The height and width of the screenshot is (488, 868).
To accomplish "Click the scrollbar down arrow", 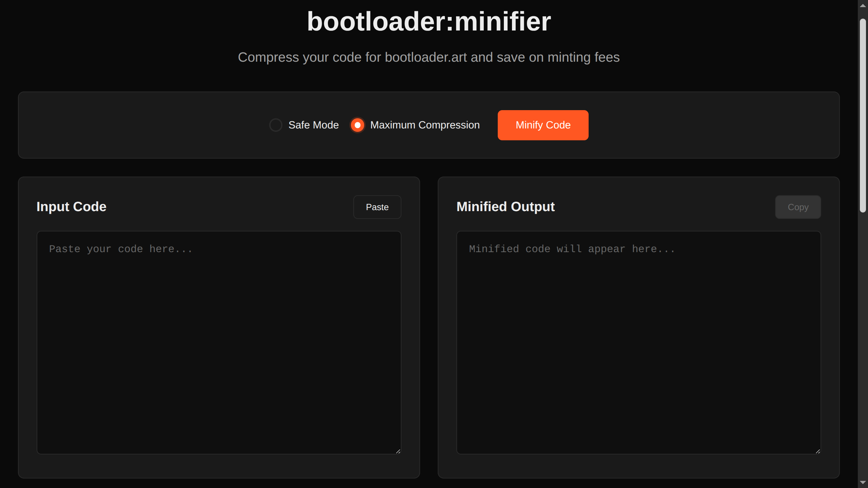I will pyautogui.click(x=863, y=483).
